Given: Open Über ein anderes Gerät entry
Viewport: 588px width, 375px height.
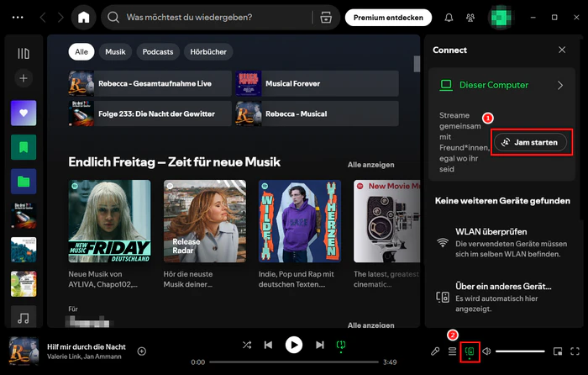Looking at the screenshot, I should (501, 298).
